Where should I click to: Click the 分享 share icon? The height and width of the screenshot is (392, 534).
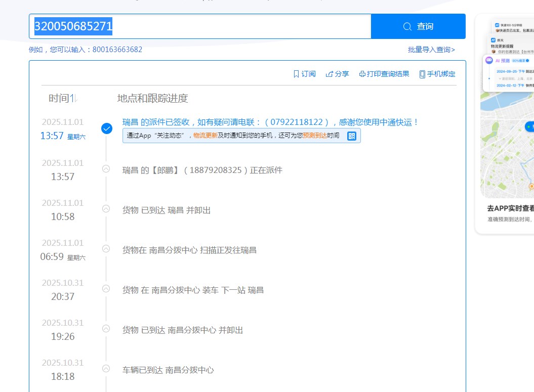point(329,74)
